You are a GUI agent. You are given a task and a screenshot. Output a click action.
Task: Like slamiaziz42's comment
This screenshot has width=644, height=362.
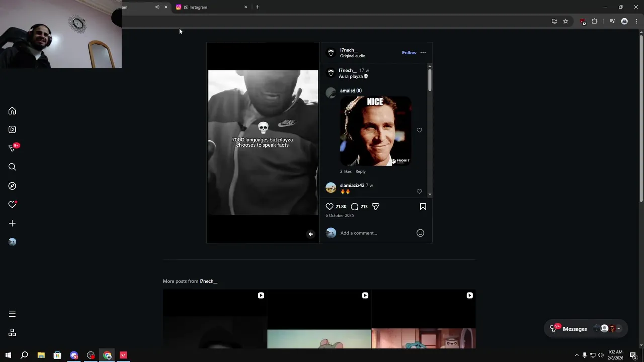point(419,192)
